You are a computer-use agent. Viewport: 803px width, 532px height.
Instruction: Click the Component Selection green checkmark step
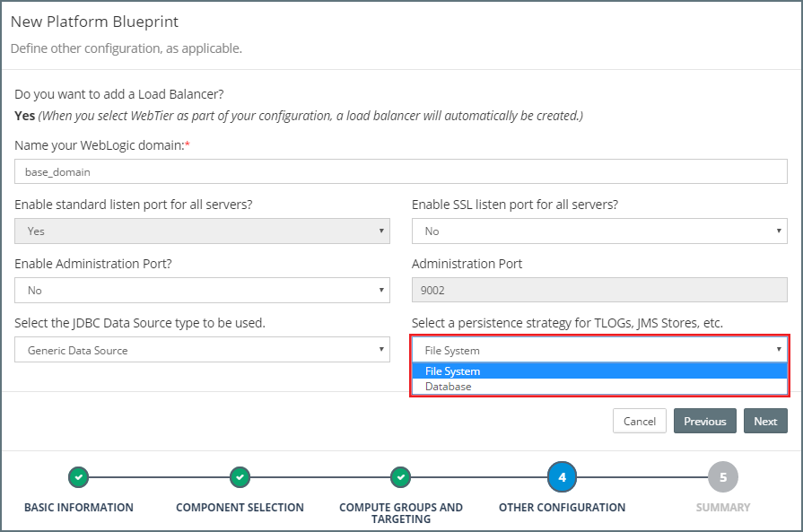tap(240, 477)
